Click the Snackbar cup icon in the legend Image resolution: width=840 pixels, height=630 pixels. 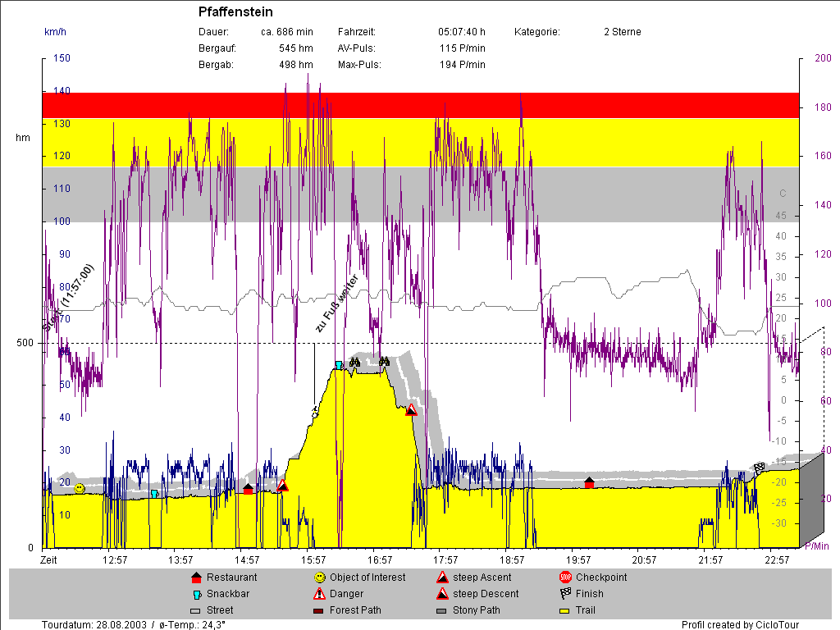pyautogui.click(x=195, y=594)
